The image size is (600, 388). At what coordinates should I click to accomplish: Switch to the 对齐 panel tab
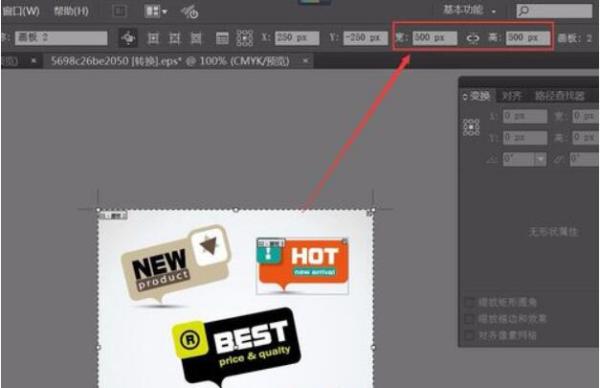(x=511, y=96)
